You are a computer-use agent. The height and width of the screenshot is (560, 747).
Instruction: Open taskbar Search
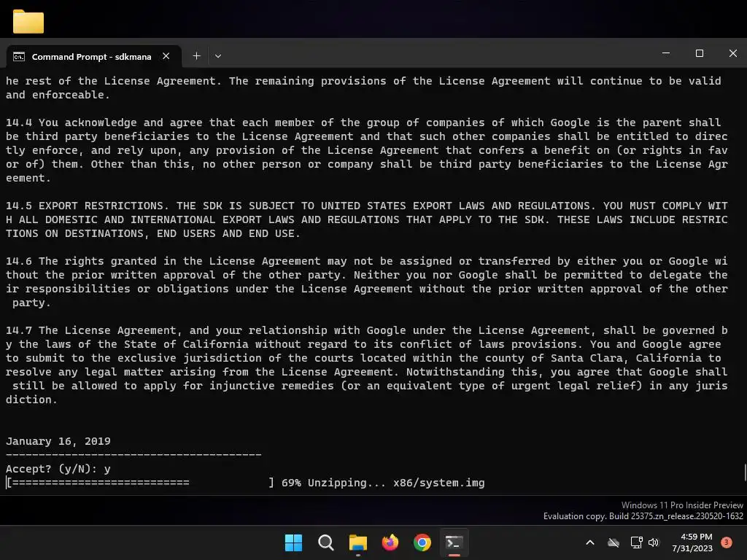pos(326,542)
